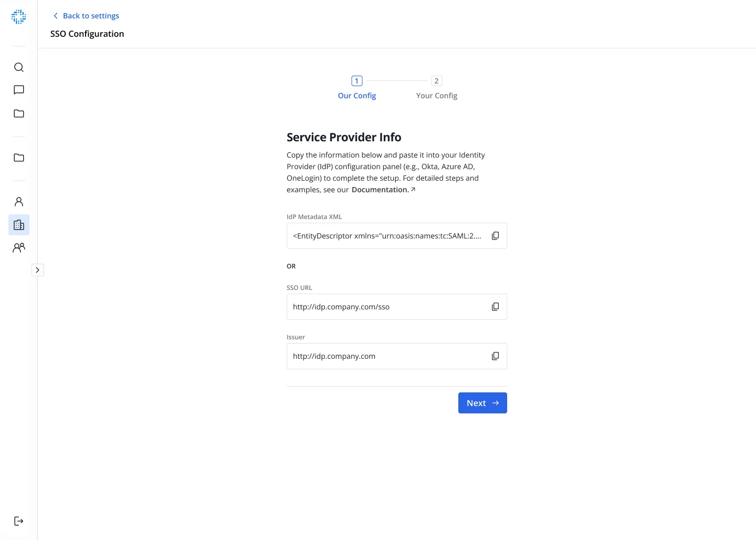Click the upper folder icon in sidebar

(x=19, y=113)
